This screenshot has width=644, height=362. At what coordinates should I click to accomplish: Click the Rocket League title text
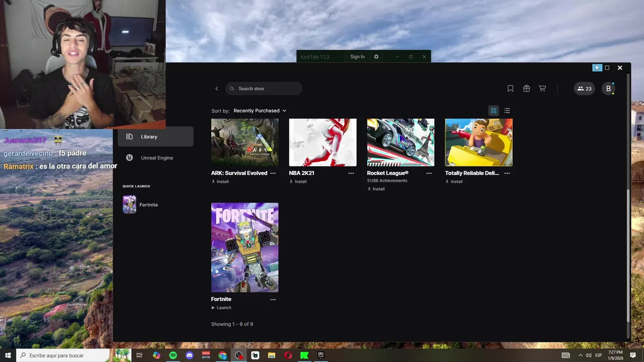(x=387, y=173)
